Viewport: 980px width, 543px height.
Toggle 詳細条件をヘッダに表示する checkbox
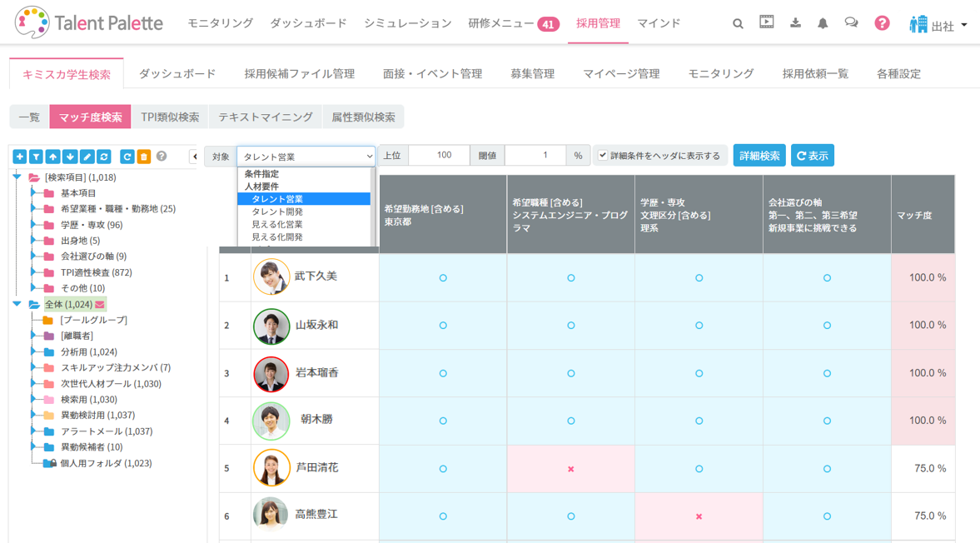click(x=603, y=156)
